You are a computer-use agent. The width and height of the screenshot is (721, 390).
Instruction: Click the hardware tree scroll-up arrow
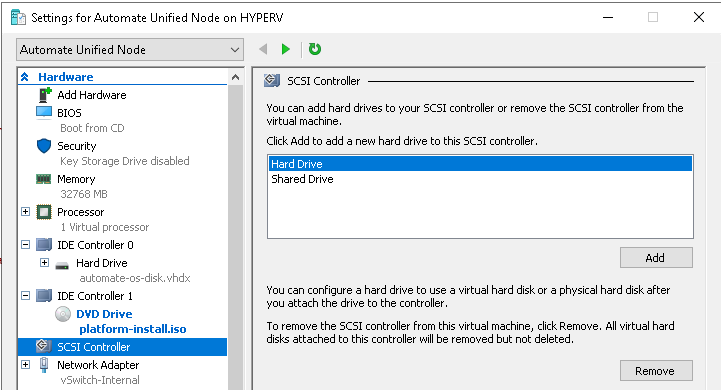[x=235, y=77]
